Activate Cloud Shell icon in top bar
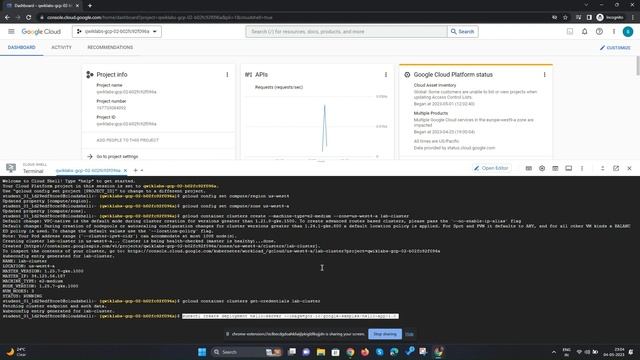Screen dimensions: 640x360 click(570, 31)
